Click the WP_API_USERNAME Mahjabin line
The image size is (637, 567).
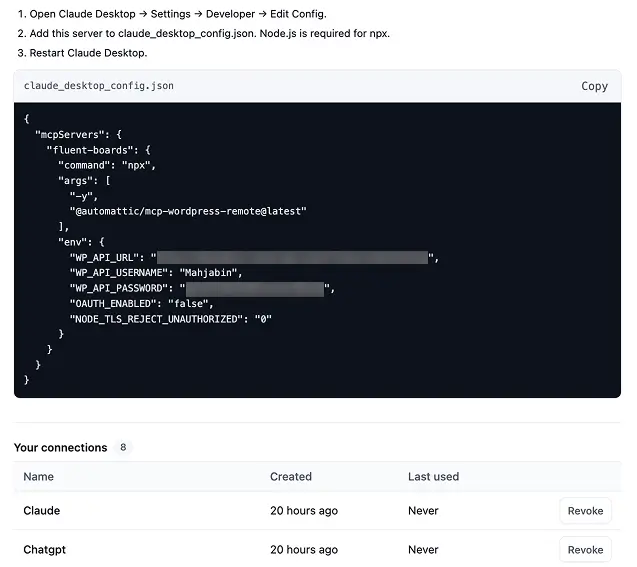click(156, 273)
